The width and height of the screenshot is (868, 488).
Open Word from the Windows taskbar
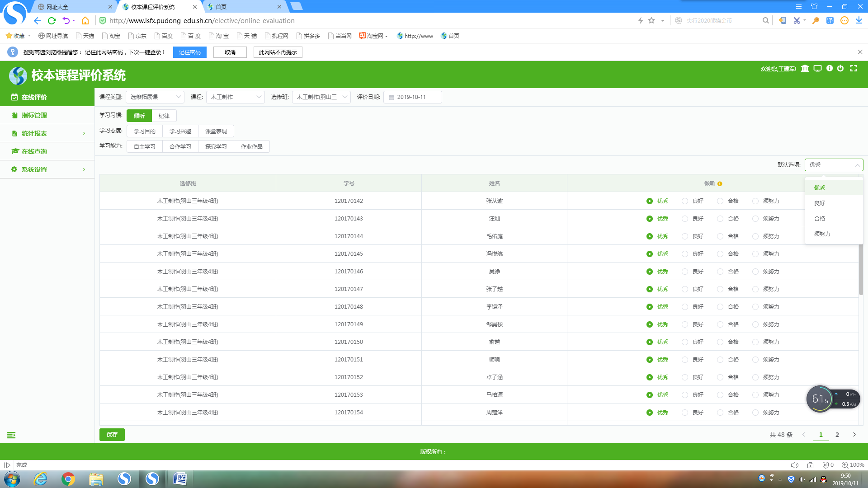click(x=180, y=479)
